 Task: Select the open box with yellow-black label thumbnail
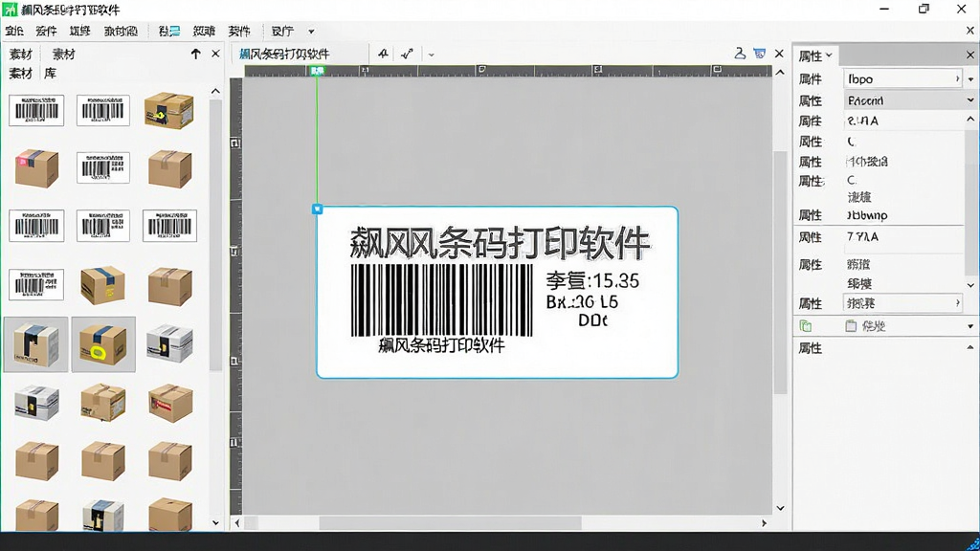[168, 110]
